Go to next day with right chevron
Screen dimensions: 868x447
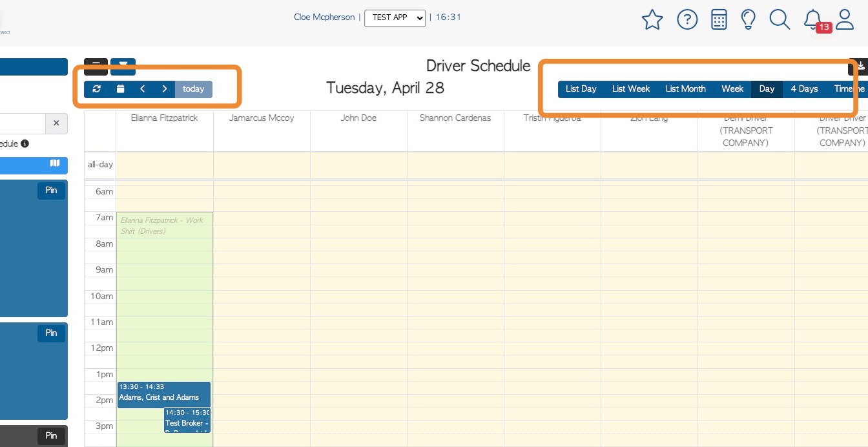coord(165,89)
